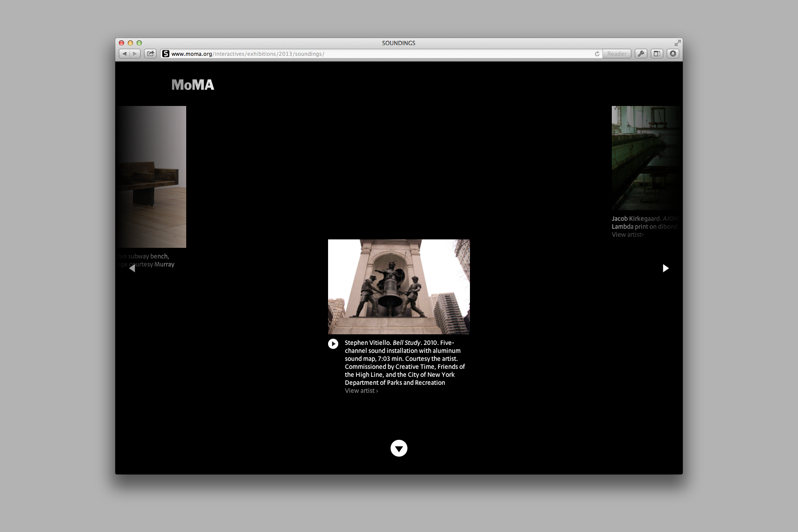This screenshot has height=532, width=798.
Task: Open View artist link under Jacob Kirkegaard
Action: pyautogui.click(x=627, y=235)
